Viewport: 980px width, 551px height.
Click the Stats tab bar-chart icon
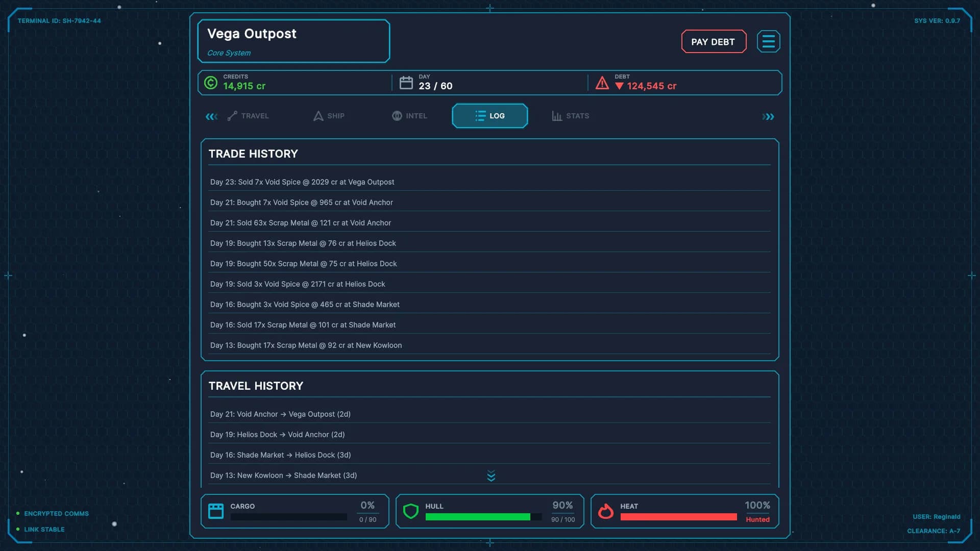(x=557, y=116)
